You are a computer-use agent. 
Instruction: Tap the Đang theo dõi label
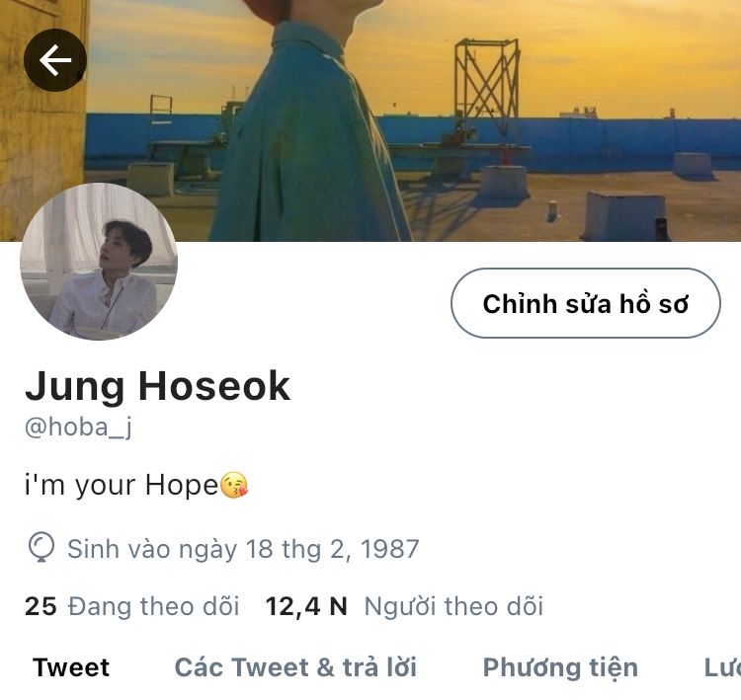click(x=153, y=606)
